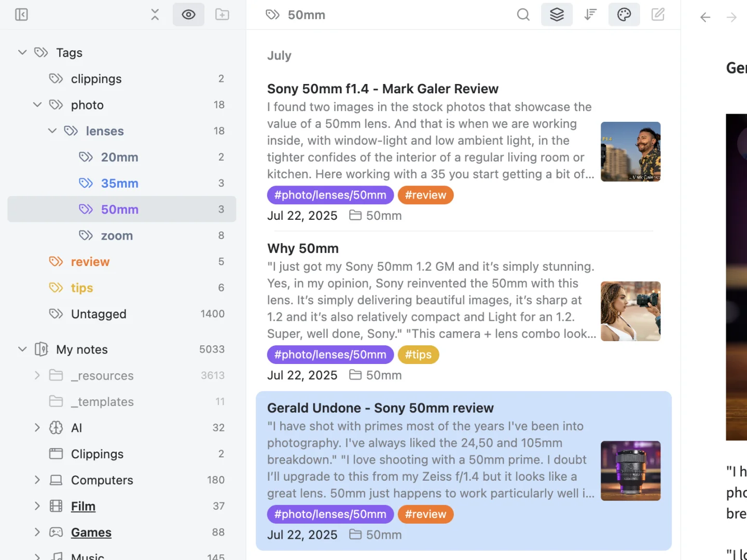Click the lenses tag icon
747x560 pixels.
pos(71,131)
